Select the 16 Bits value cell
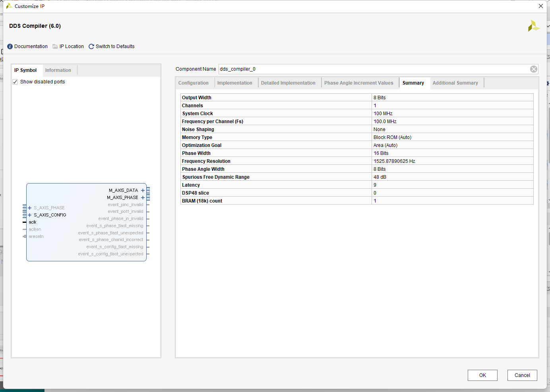 click(x=381, y=153)
